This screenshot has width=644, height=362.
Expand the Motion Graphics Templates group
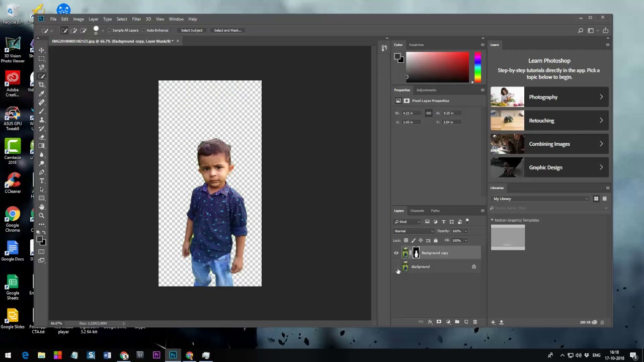point(492,220)
